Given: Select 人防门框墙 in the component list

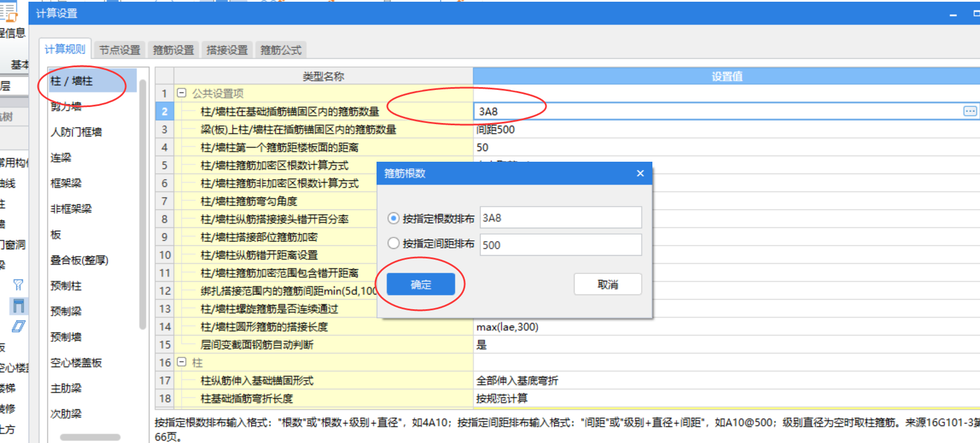Looking at the screenshot, I should pos(76,132).
